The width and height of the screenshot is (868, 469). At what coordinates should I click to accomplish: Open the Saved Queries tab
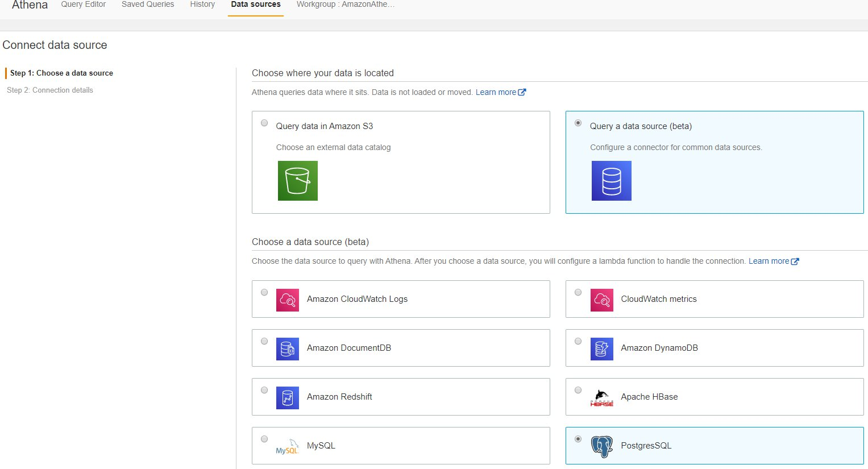point(148,5)
